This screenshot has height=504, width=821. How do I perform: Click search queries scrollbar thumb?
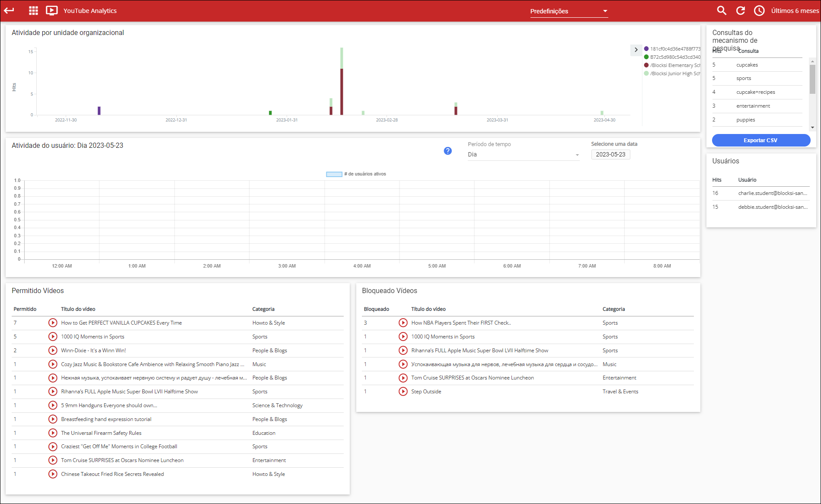[x=813, y=79]
